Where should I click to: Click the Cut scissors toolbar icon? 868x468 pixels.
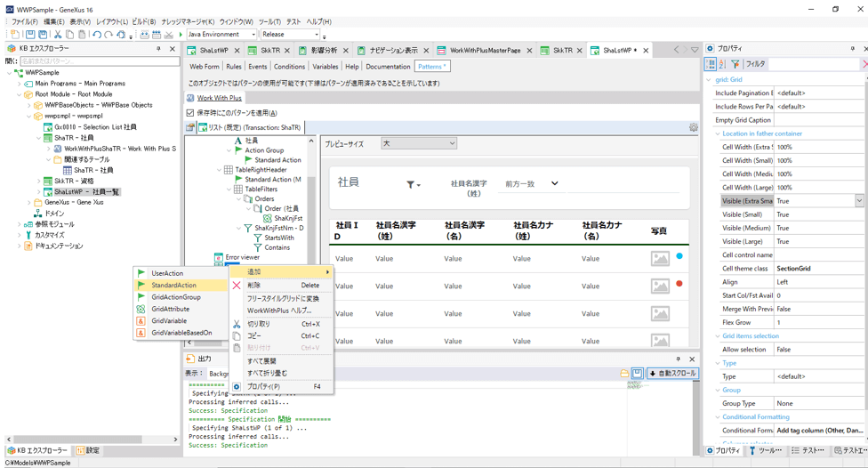58,35
